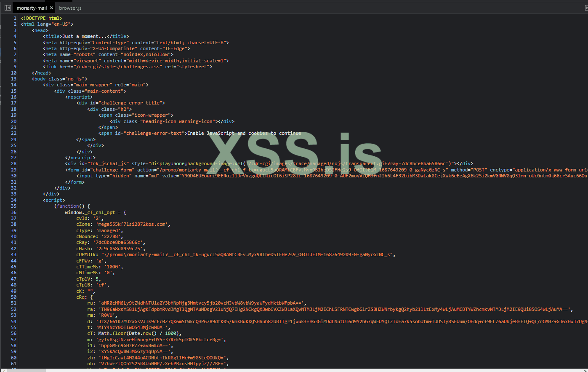Click the closing </noscript> tag
This screenshot has width=588, height=372.
(x=80, y=158)
